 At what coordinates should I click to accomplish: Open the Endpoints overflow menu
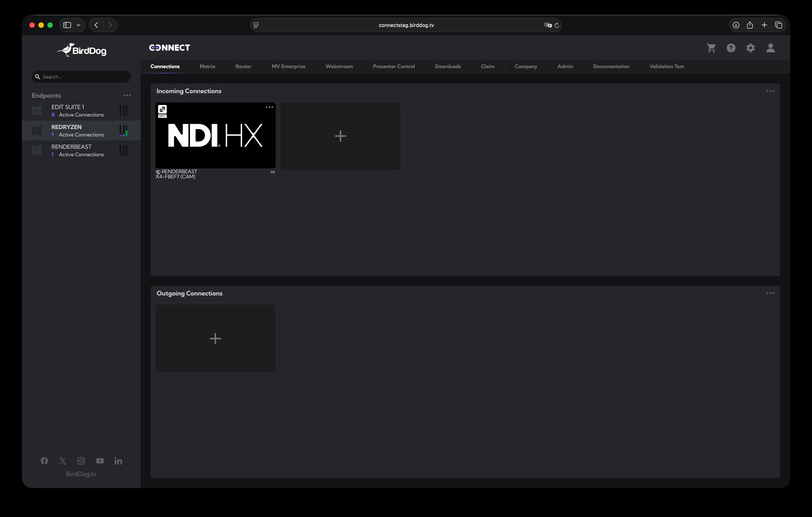coord(127,96)
